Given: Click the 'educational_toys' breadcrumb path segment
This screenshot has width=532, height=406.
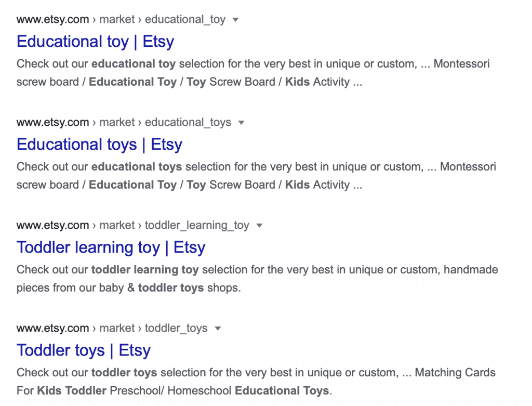Looking at the screenshot, I should tap(188, 123).
